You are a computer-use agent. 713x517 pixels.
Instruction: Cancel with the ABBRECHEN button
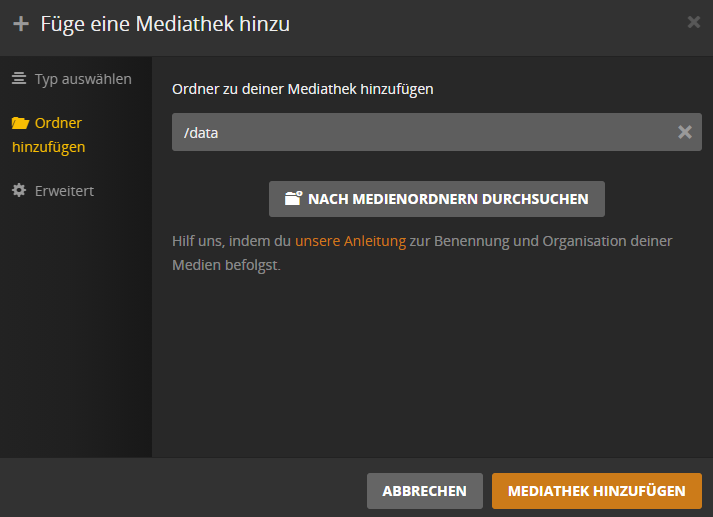tap(425, 491)
